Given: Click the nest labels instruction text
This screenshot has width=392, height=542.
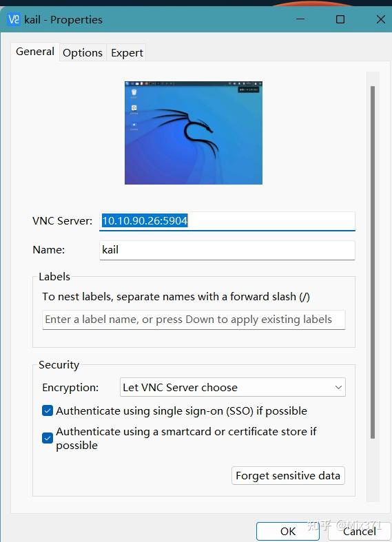Looking at the screenshot, I should click(x=176, y=297).
